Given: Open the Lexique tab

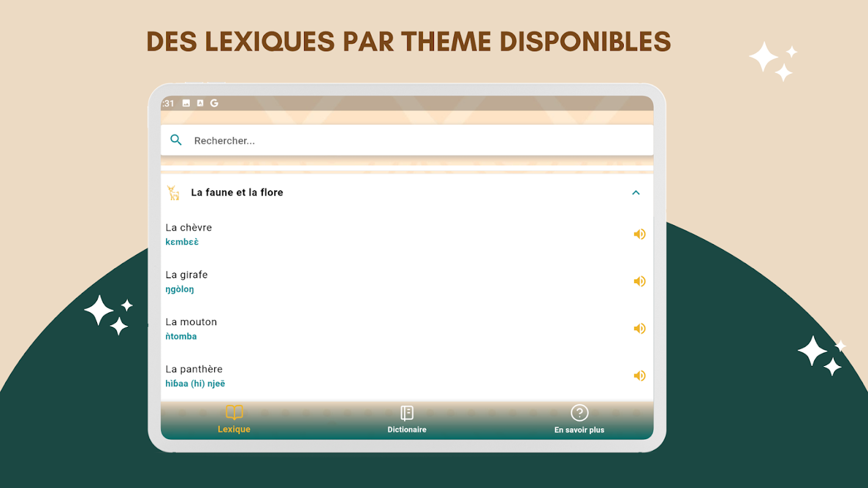Looking at the screenshot, I should [234, 420].
